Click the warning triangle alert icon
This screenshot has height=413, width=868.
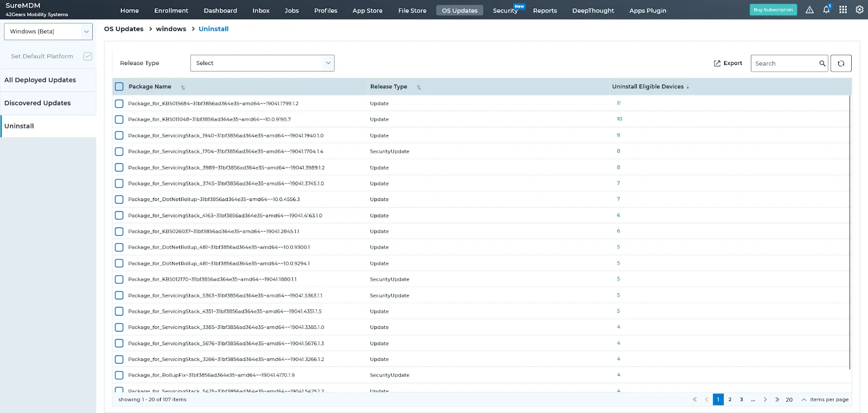pos(809,10)
